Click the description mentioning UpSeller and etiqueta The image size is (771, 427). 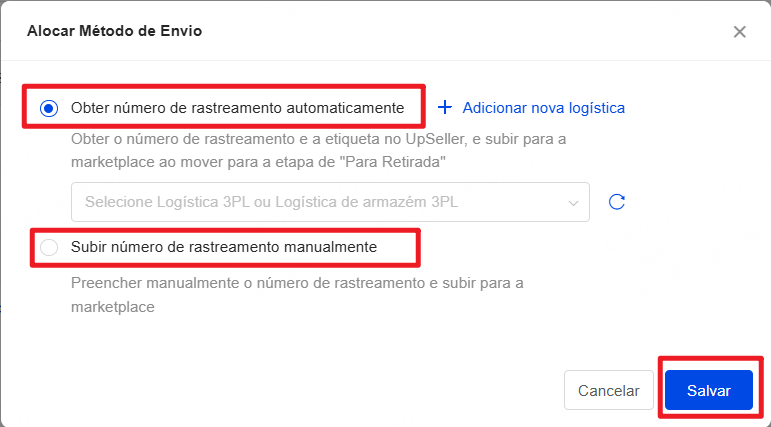pos(319,151)
